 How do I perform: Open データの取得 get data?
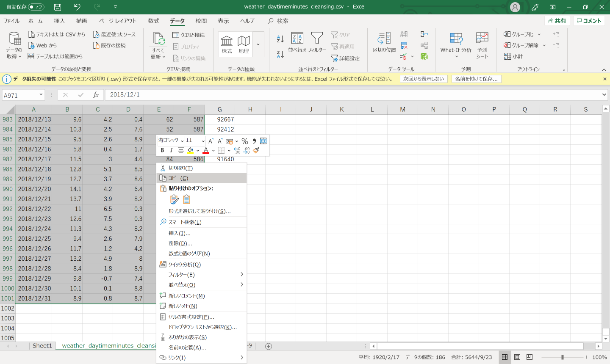tap(14, 45)
